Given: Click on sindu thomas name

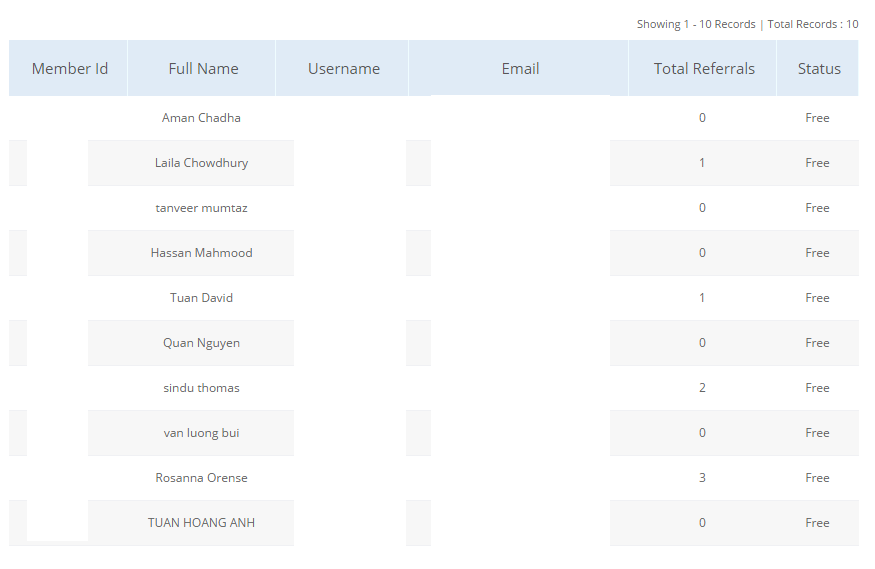Looking at the screenshot, I should coord(201,388).
